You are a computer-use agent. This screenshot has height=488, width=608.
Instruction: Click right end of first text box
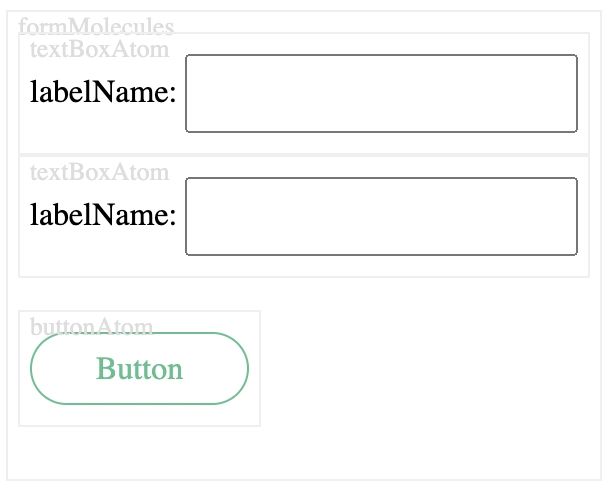pyautogui.click(x=560, y=93)
